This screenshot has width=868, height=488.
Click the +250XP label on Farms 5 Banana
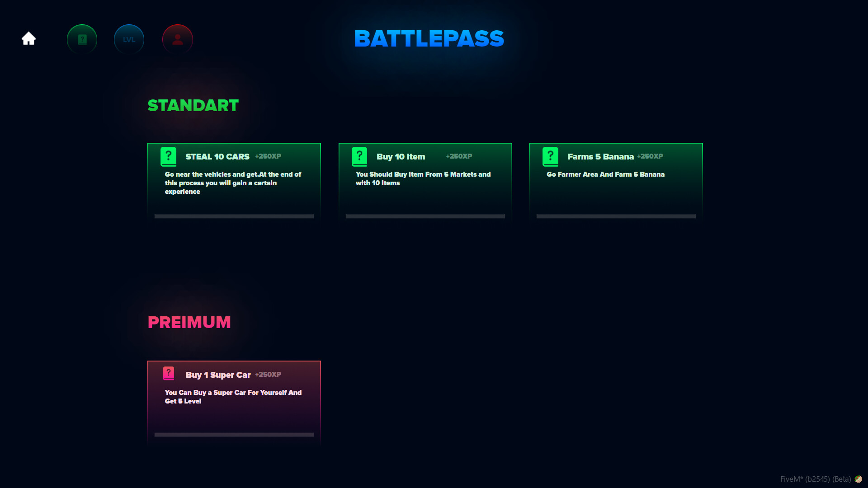[650, 156]
